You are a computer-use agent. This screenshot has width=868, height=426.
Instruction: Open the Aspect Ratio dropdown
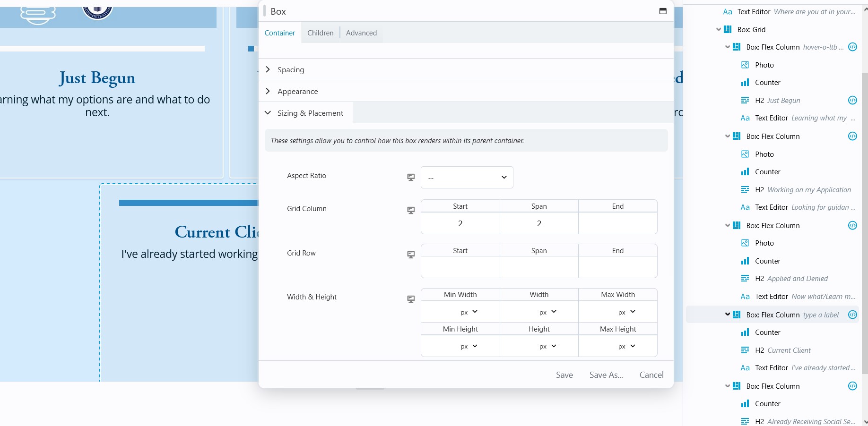(467, 178)
